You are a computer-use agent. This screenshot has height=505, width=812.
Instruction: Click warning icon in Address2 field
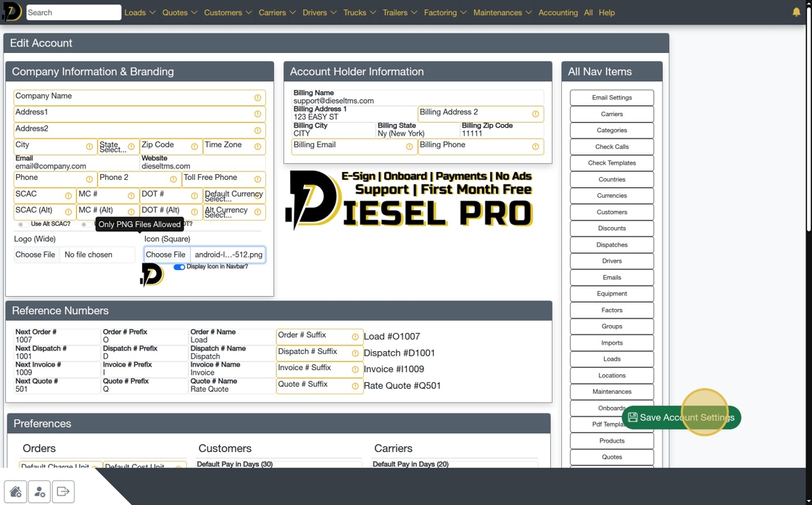(x=257, y=131)
